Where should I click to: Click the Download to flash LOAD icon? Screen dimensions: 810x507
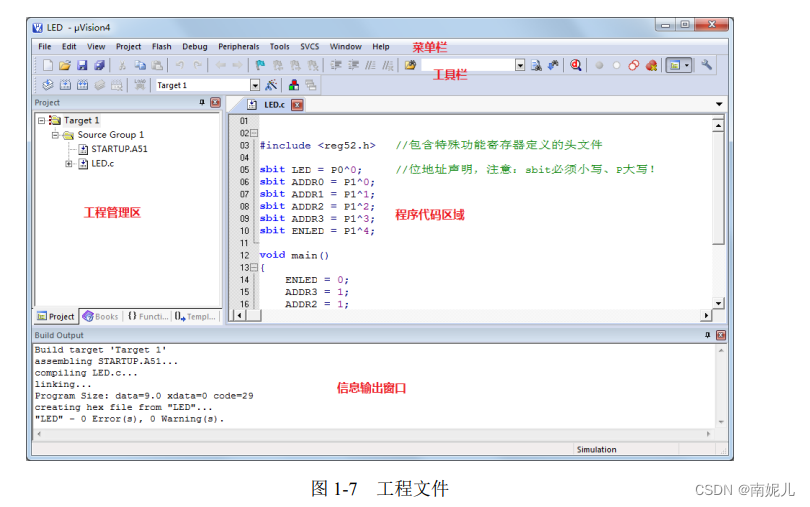(x=139, y=85)
